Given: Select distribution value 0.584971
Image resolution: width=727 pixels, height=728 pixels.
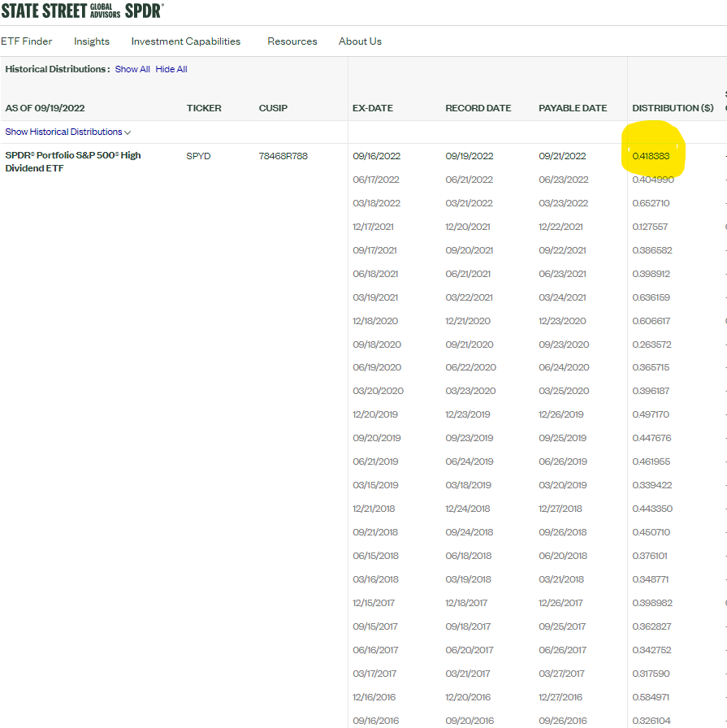Looking at the screenshot, I should tap(651, 698).
